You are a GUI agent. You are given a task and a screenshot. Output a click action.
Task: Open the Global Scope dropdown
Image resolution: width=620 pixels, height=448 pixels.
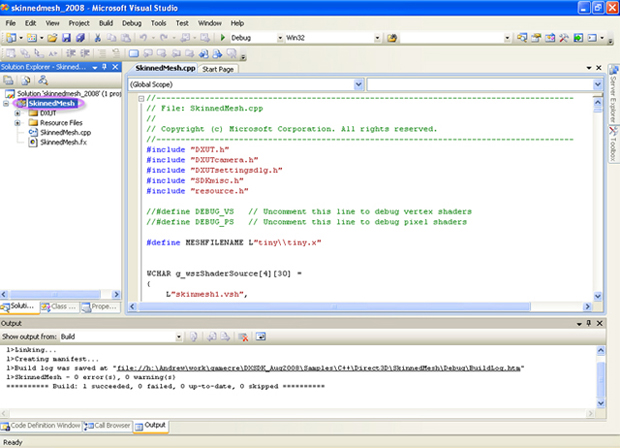(358, 84)
